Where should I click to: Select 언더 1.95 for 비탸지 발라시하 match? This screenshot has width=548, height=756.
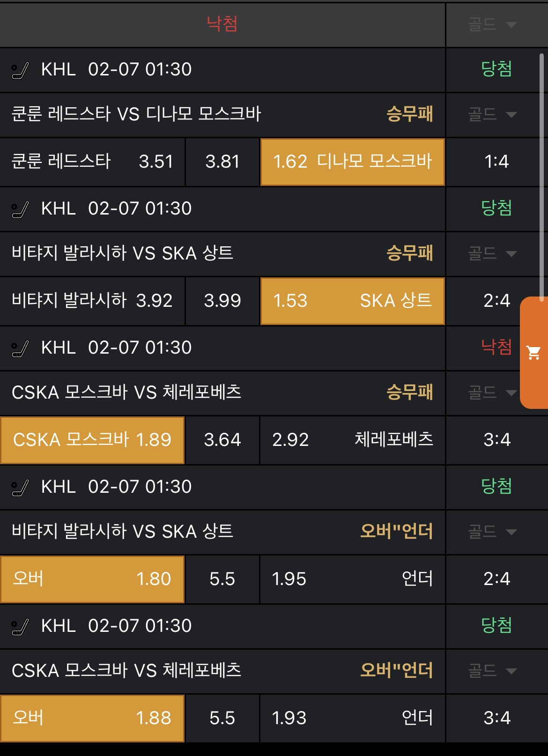pos(352,579)
